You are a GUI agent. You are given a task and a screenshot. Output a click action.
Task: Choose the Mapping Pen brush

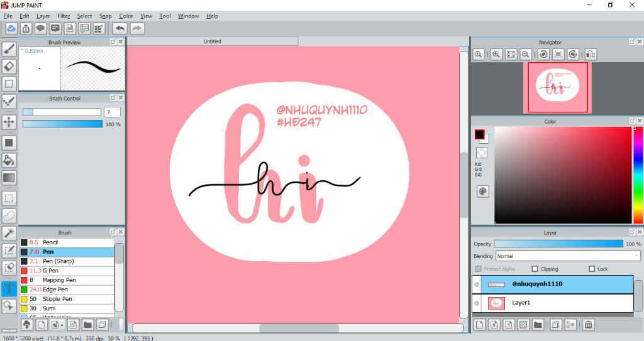tap(67, 280)
